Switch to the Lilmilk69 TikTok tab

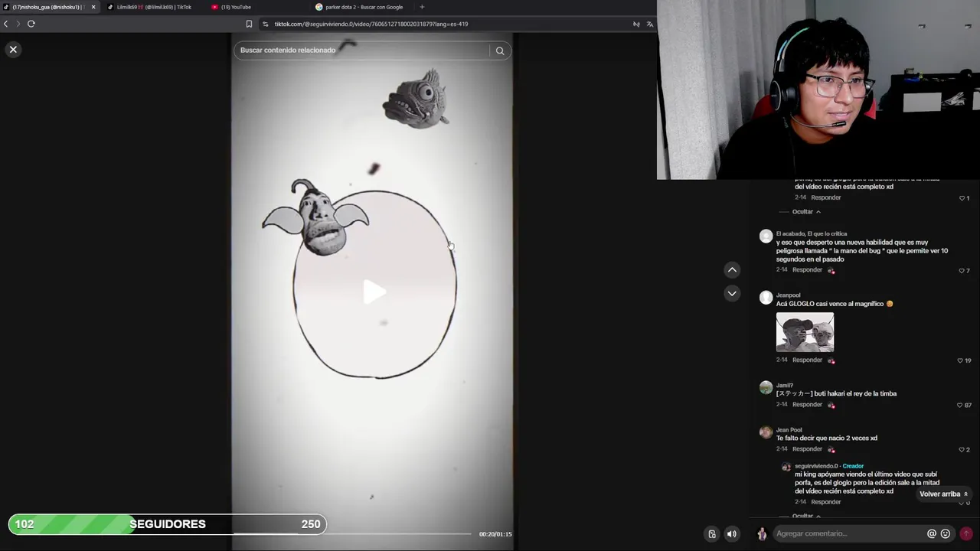[153, 7]
